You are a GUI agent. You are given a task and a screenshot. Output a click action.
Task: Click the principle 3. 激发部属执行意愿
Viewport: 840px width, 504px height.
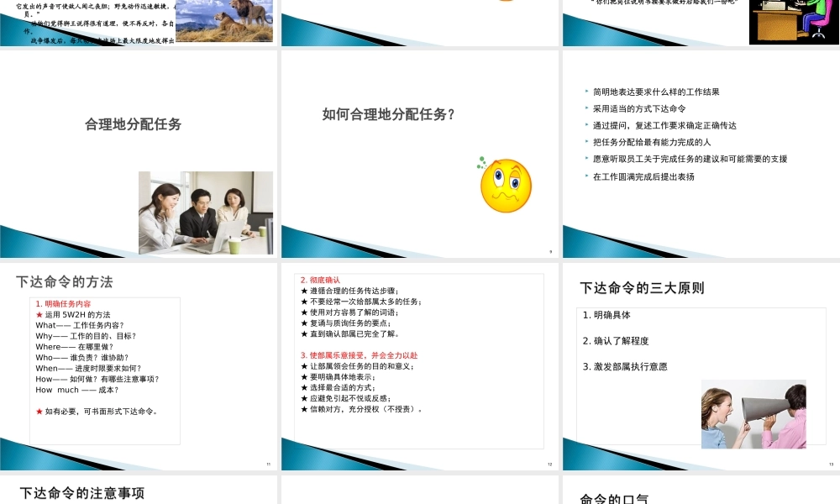625,366
